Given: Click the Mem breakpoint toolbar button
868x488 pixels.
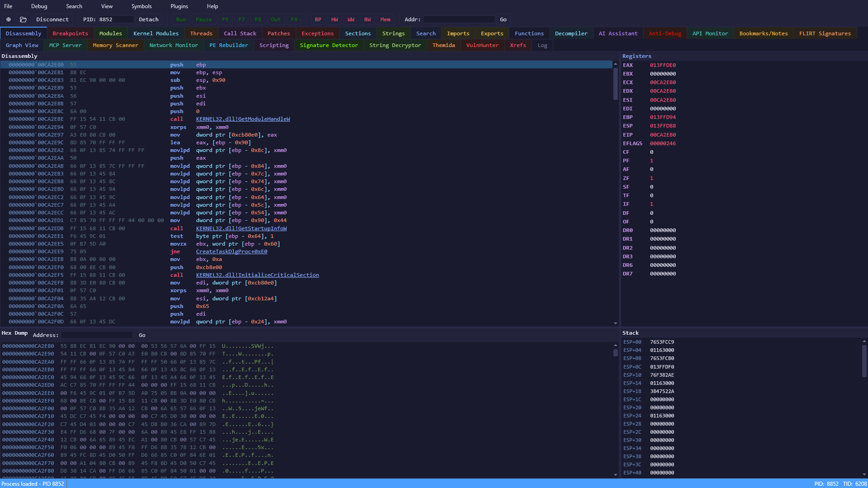Looking at the screenshot, I should tap(385, 19).
